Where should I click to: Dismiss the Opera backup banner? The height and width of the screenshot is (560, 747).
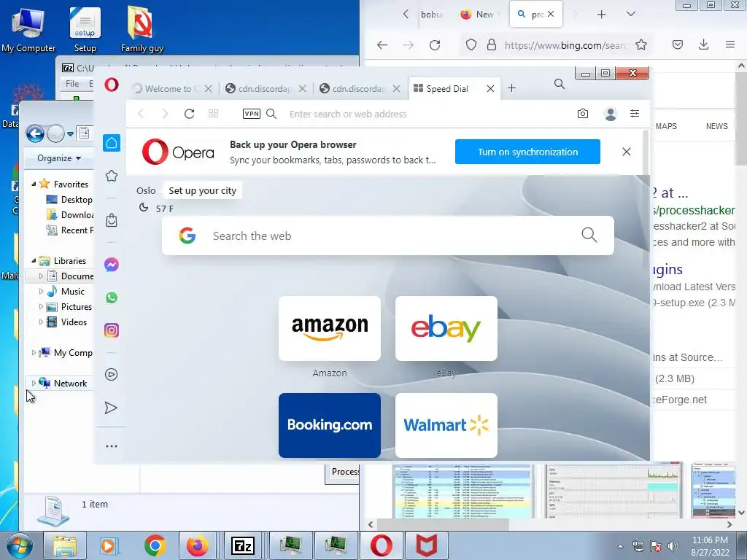[x=627, y=152]
